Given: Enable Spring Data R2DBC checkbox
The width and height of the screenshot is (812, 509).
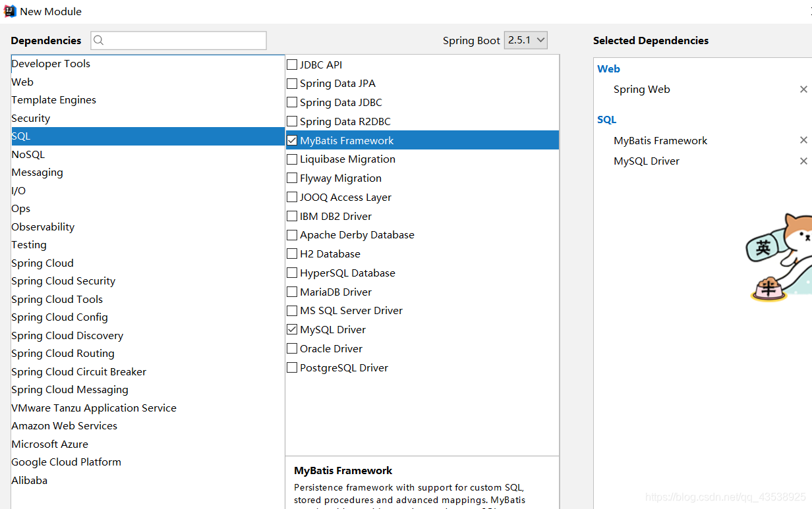Looking at the screenshot, I should click(x=292, y=122).
